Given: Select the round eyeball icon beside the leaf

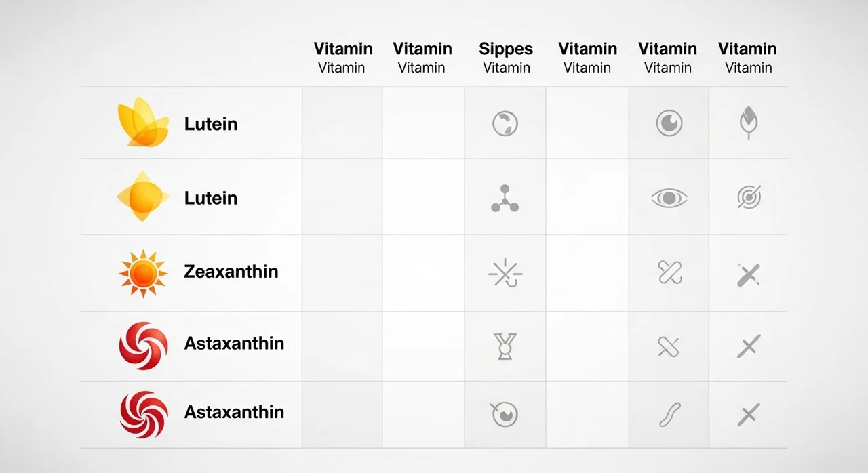Looking at the screenshot, I should [669, 123].
